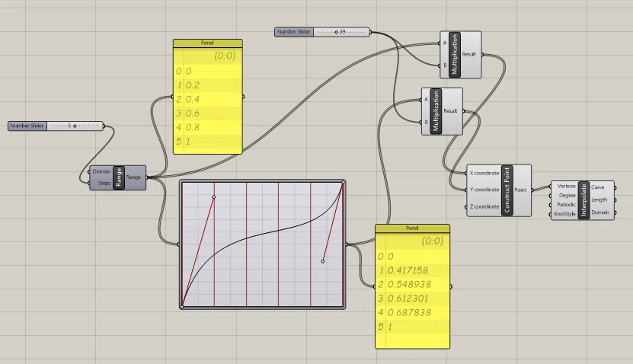The height and width of the screenshot is (364, 633).
Task: Click the Result output of upper Multiplication
Action: 469,54
